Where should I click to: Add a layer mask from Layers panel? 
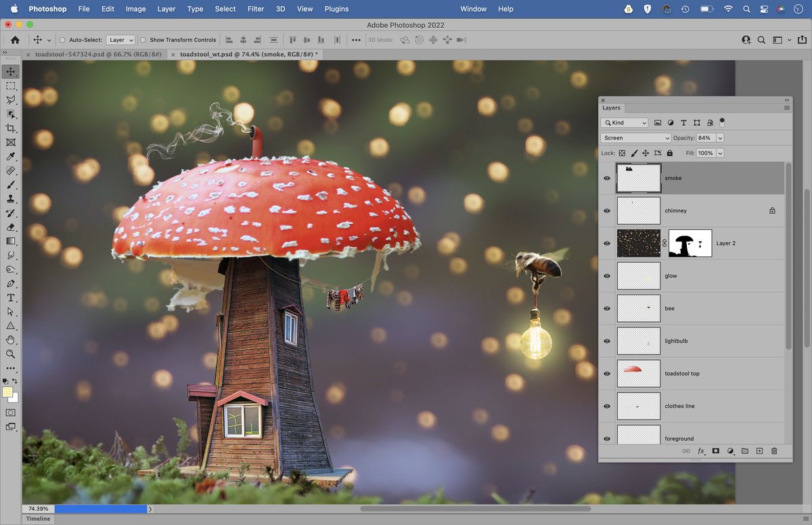click(715, 451)
